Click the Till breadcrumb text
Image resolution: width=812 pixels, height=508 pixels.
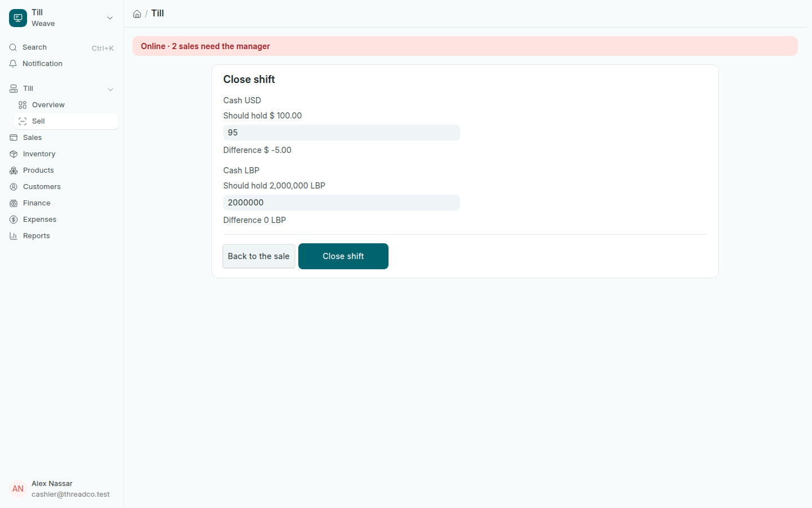coord(157,14)
